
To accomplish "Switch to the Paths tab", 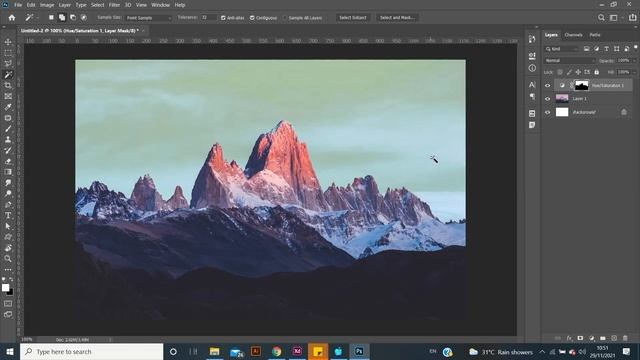I will point(595,35).
